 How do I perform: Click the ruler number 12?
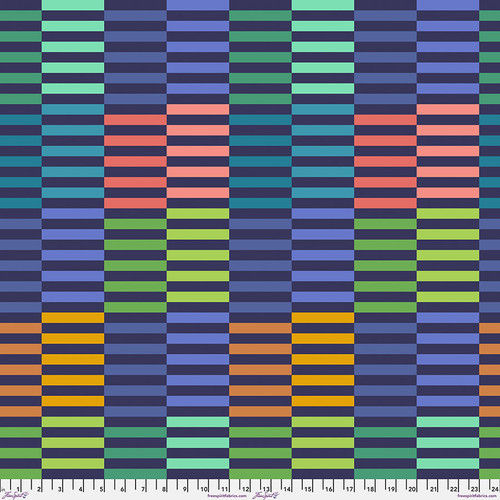click(246, 489)
